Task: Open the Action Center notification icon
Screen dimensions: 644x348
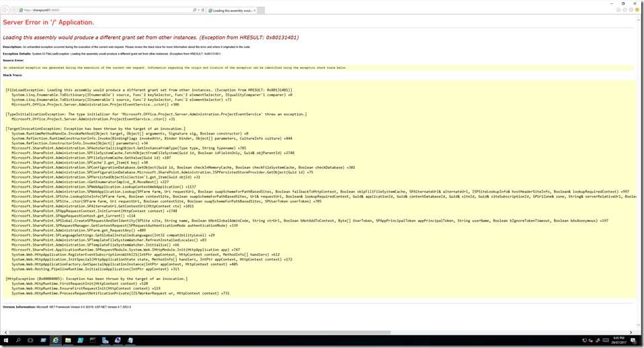Action: (x=634, y=341)
